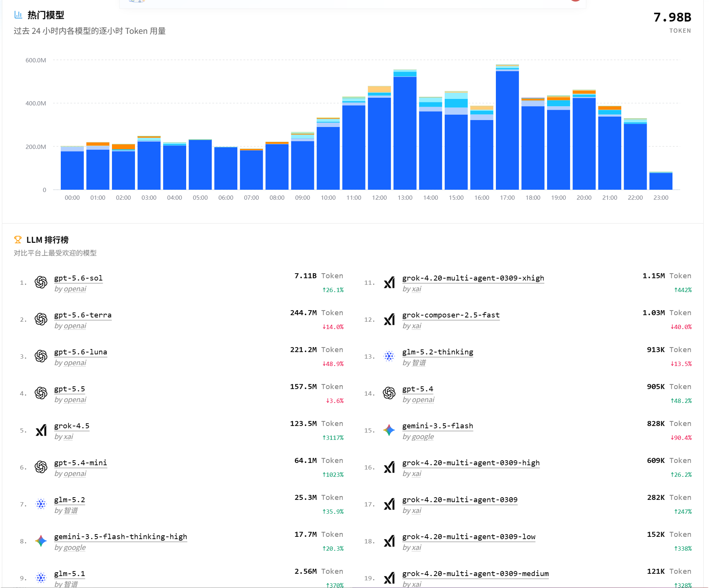This screenshot has height=588, width=709.
Task: Follow the 'by openai' link under gpt-5.4
Action: coord(419,400)
